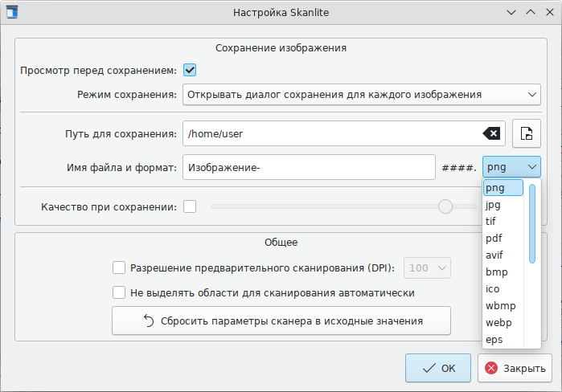Click the checkmark icon on OK button
The image size is (562, 392).
pos(429,368)
